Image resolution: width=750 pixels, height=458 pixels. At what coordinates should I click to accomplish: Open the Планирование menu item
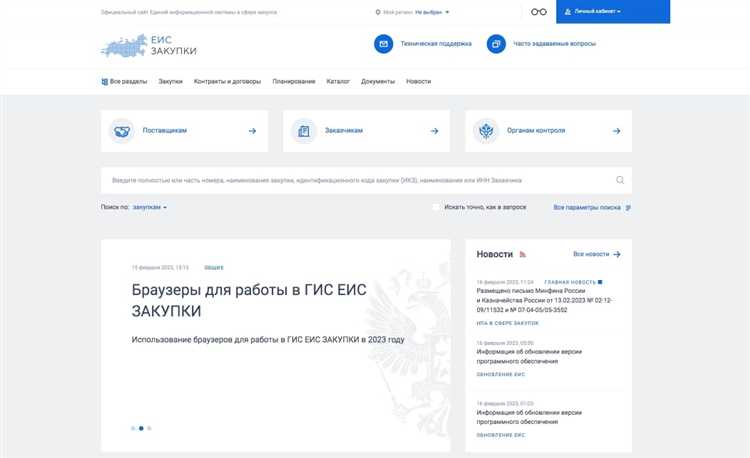(294, 82)
